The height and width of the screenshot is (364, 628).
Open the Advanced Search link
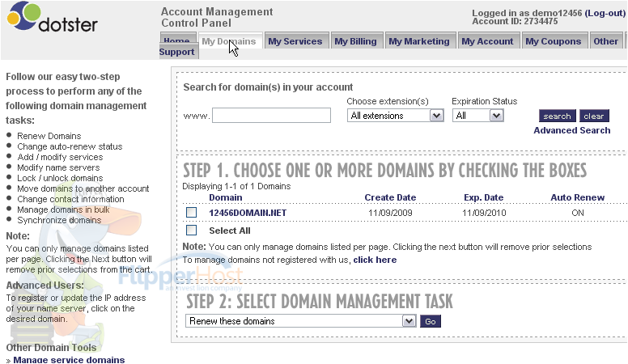pyautogui.click(x=572, y=130)
